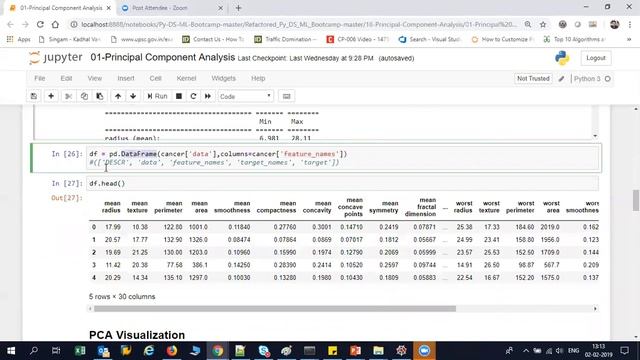Rename notebook title 01-Principal Component Analysis
The height and width of the screenshot is (360, 640).
pyautogui.click(x=162, y=58)
